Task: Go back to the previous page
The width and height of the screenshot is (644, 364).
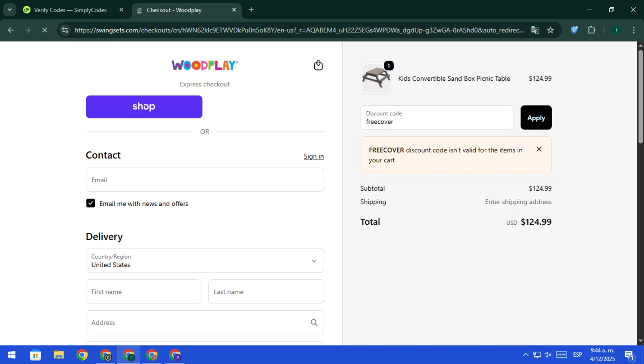Action: tap(11, 30)
